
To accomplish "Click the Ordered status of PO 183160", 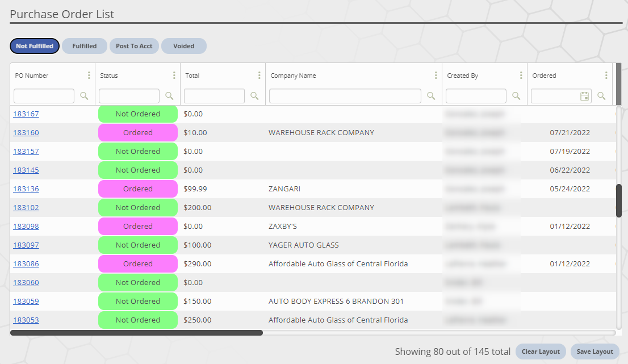I will coord(138,132).
